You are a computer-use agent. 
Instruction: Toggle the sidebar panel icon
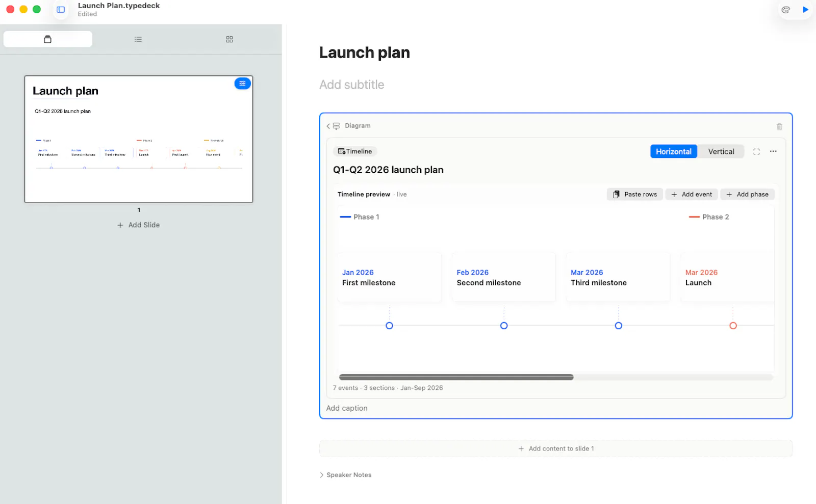coord(61,10)
